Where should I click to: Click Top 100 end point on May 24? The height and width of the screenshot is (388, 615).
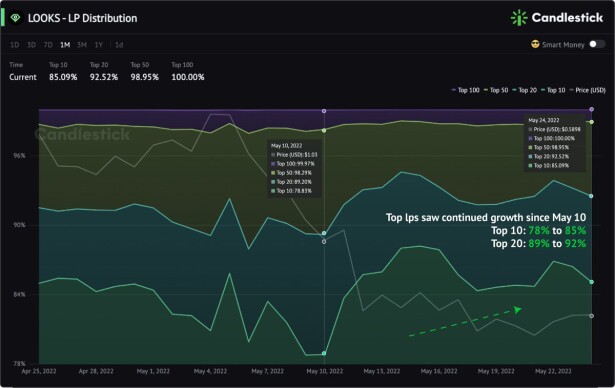[x=591, y=109]
